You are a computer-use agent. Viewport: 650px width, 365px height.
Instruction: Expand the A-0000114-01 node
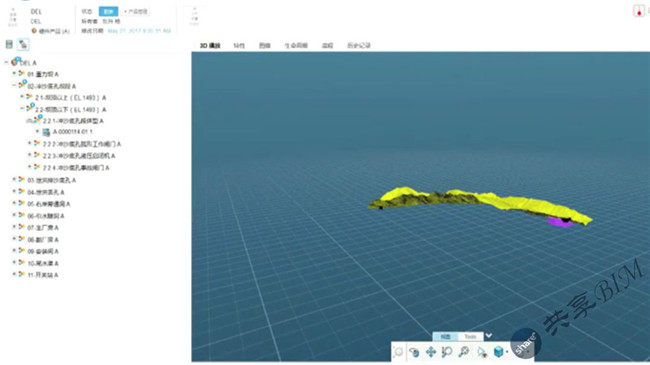pos(37,131)
